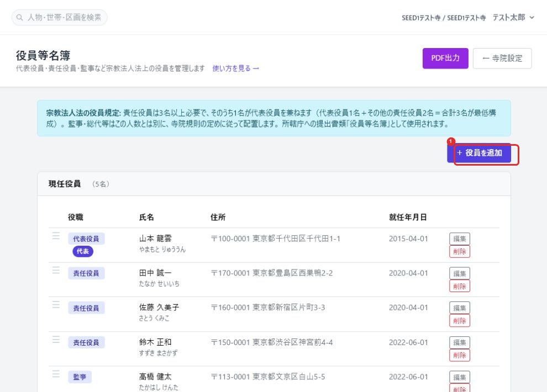This screenshot has width=547, height=392.
Task: Grab drag handle for 山本 龍雲 row
Action: 56,236
